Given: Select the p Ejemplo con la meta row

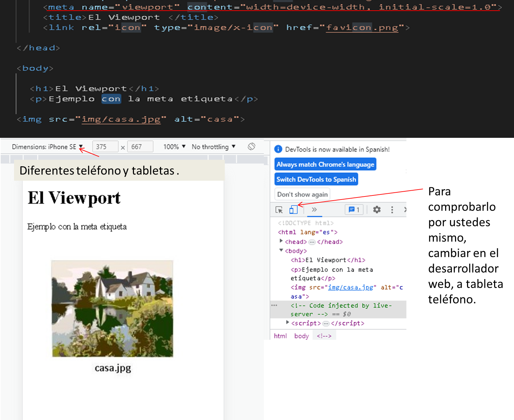Looking at the screenshot, I should (x=331, y=274).
